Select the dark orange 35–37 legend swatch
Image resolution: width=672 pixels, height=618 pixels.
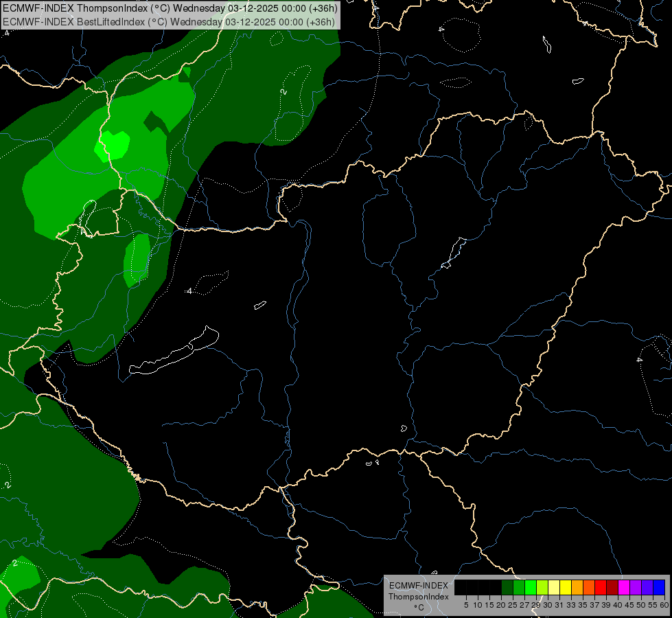[x=589, y=587]
